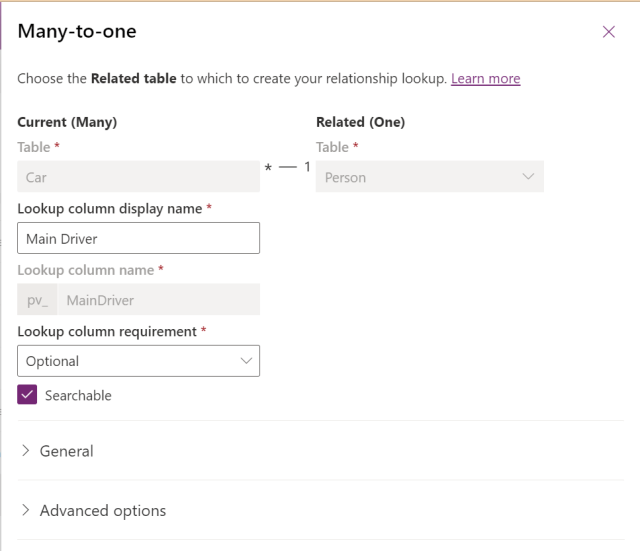The image size is (640, 551).
Task: Click the MainDriver lookup column name field
Action: [159, 300]
